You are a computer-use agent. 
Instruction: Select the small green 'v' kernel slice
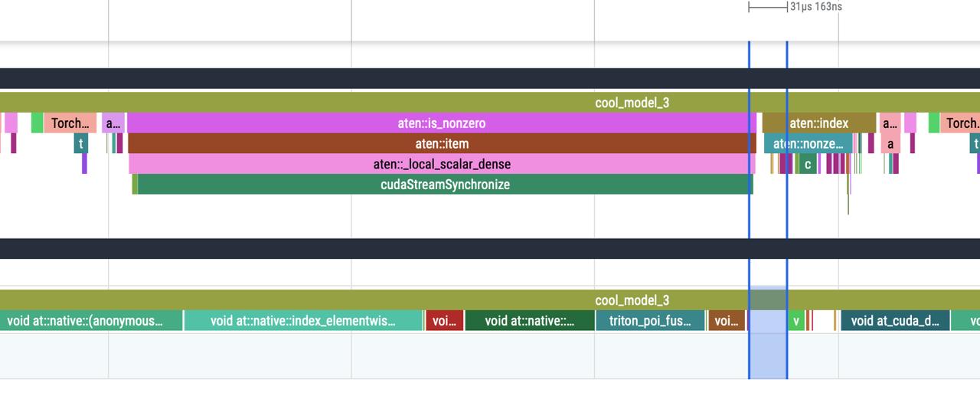point(796,321)
